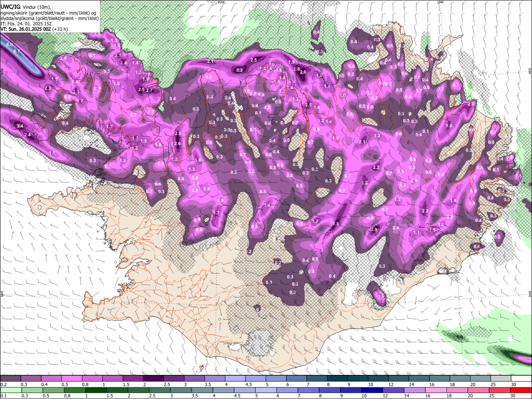Viewport: 532px width, 399px height.
Task: Click the medium blue 8 swatch in rain legend
Action: 330,390
